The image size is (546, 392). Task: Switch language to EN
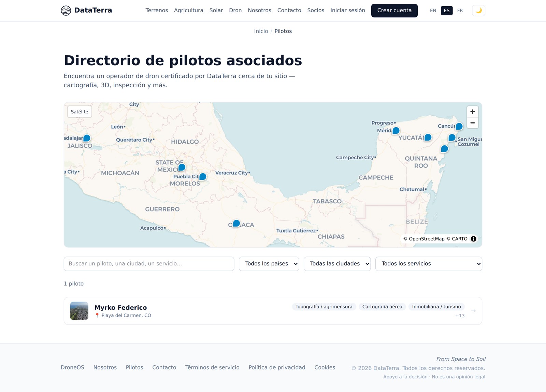coord(433,11)
